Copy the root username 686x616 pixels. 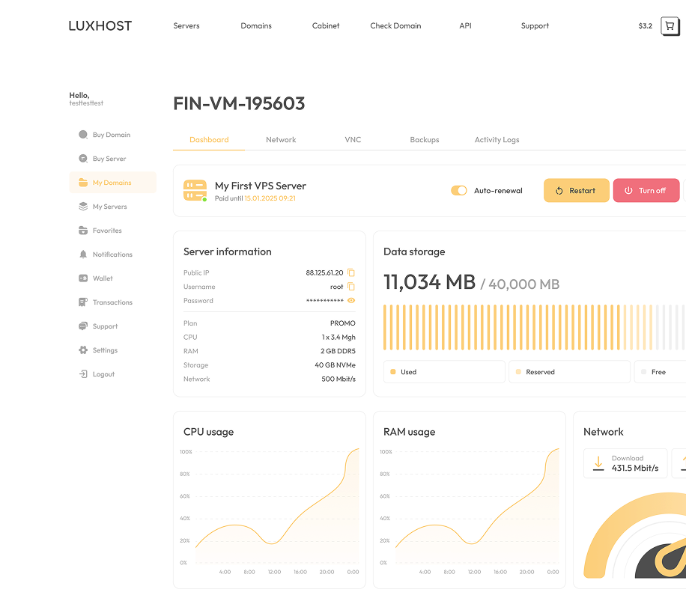[x=351, y=287]
